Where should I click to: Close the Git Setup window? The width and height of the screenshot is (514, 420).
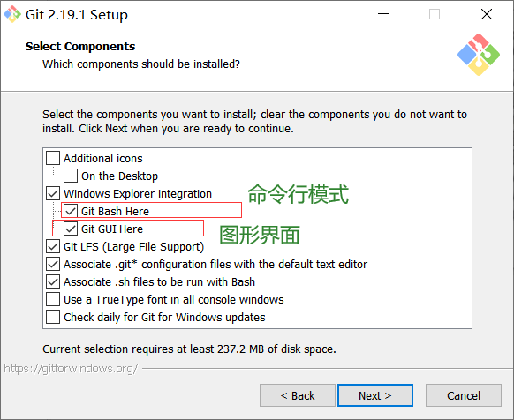point(487,14)
